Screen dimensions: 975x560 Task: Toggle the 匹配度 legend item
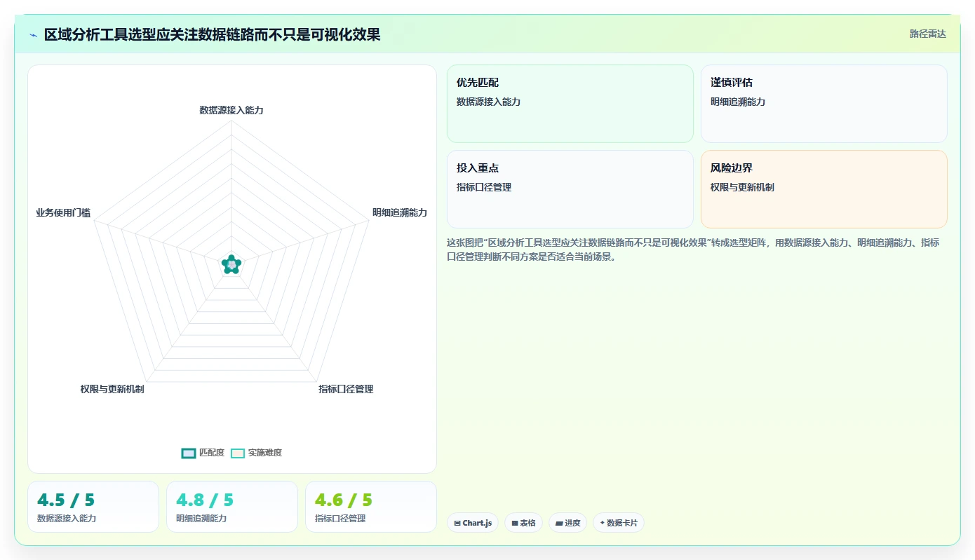click(203, 453)
